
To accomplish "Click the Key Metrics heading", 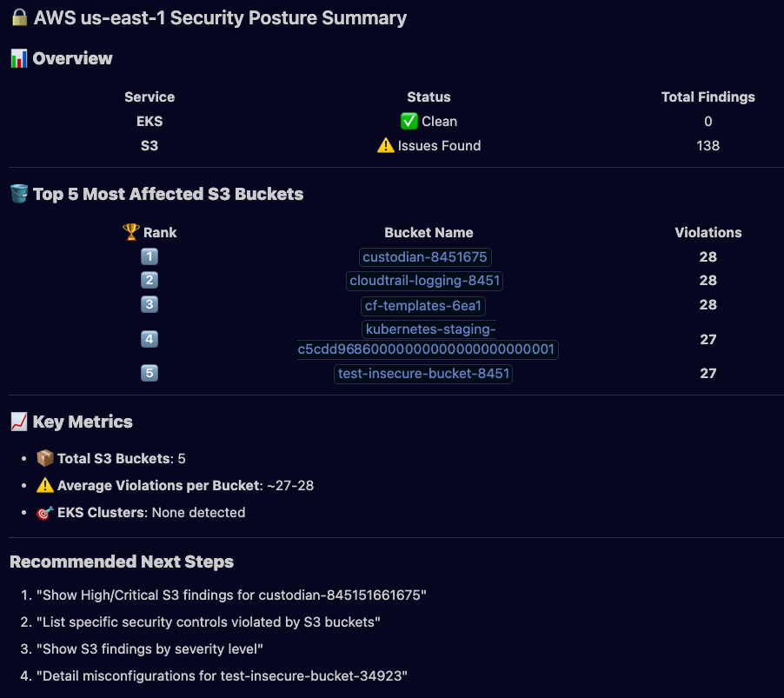I will 83,422.
